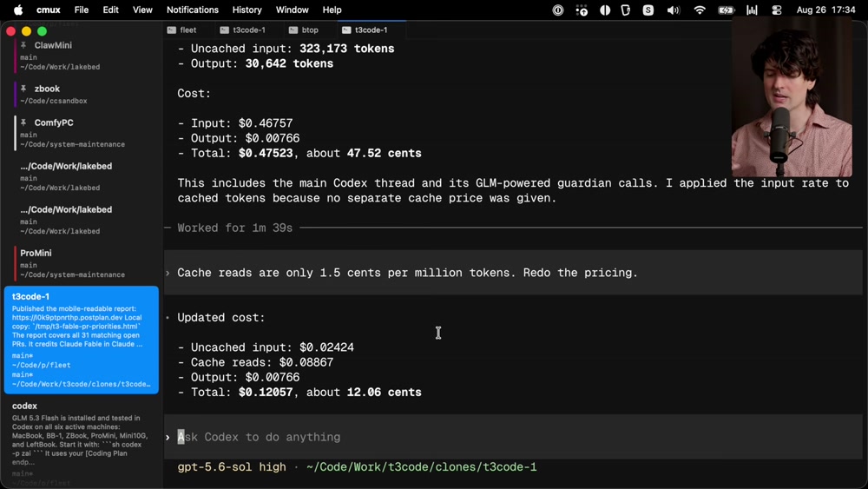Screen dimensions: 868x489
Task: Click the terminal icon on btop tab
Action: click(293, 30)
